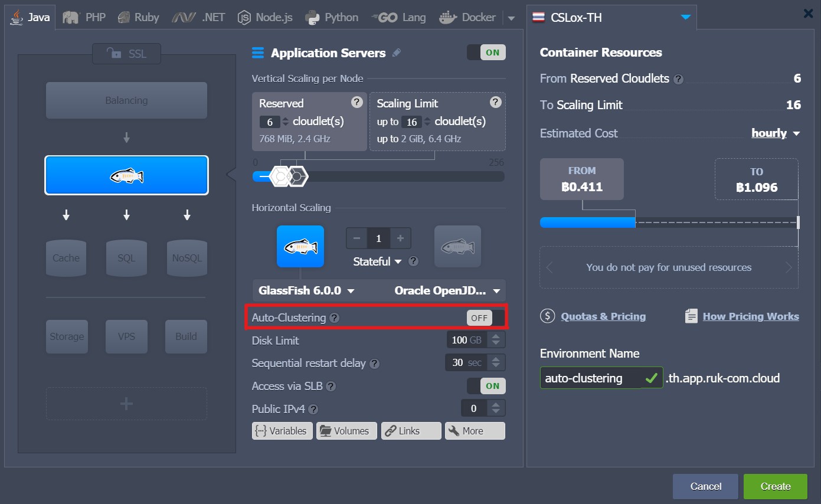Switch to the Docker tab
The image size is (821, 504).
[x=467, y=17]
